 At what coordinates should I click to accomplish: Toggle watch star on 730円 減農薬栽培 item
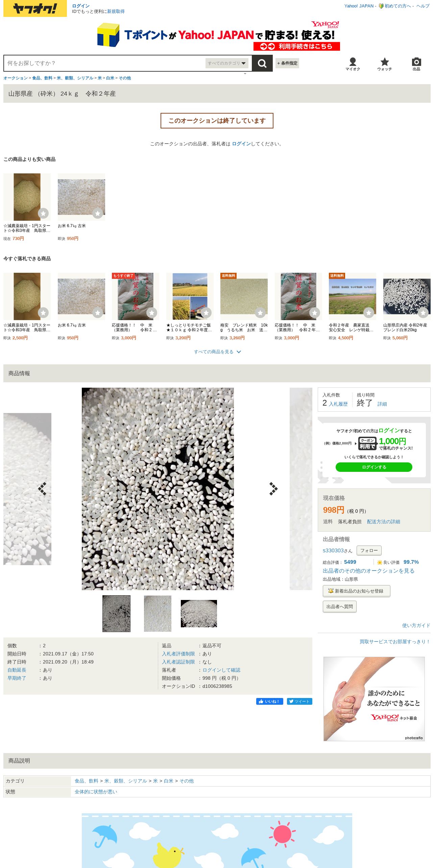point(43,213)
